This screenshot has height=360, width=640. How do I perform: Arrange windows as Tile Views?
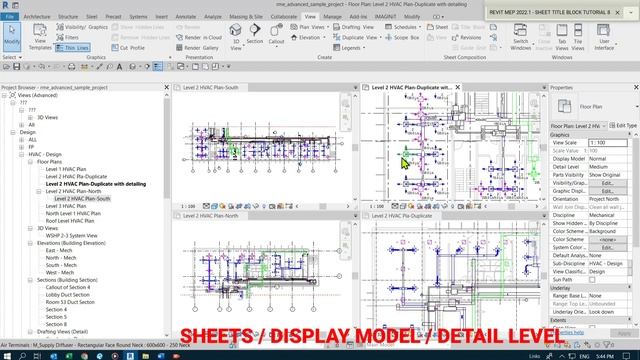tap(578, 37)
